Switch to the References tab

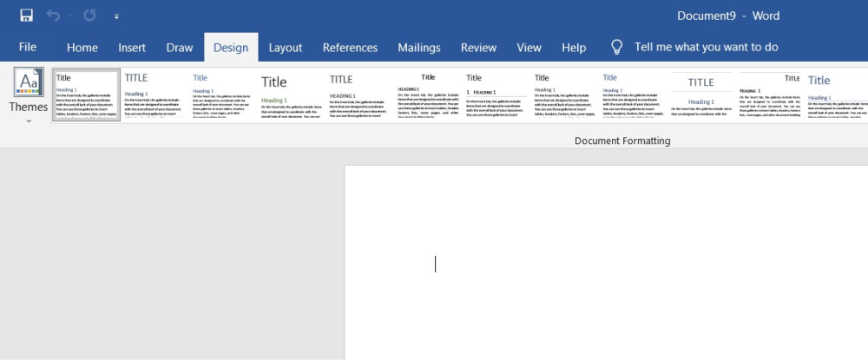350,48
